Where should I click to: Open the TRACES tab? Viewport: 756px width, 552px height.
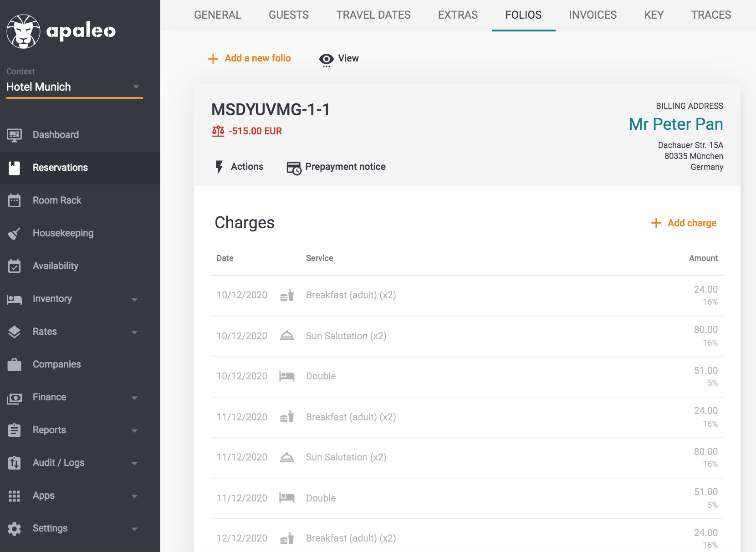tap(711, 15)
